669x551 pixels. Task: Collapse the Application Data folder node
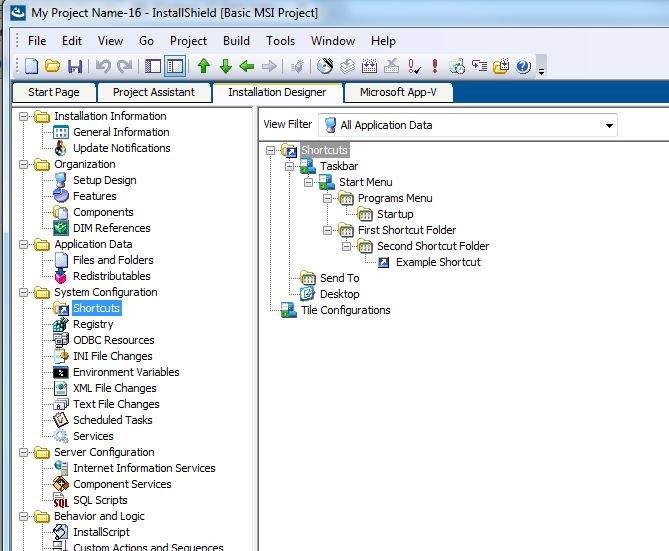tap(24, 244)
